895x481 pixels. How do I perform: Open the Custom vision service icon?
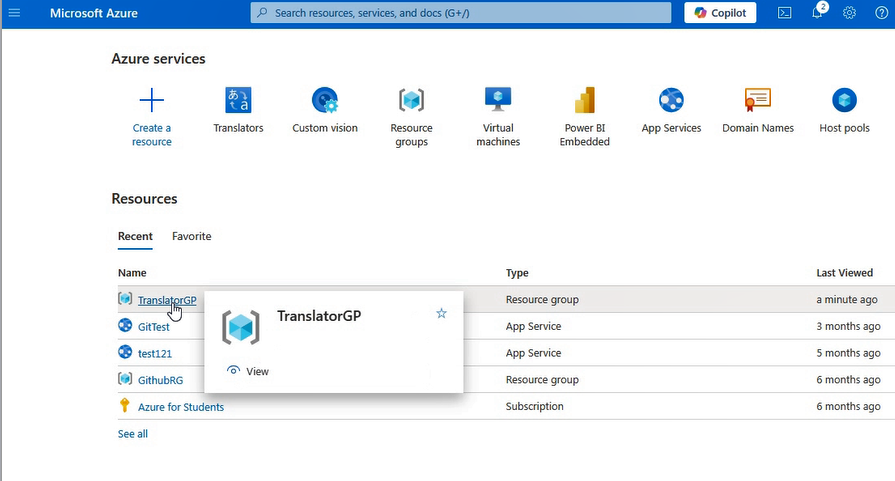click(x=325, y=100)
